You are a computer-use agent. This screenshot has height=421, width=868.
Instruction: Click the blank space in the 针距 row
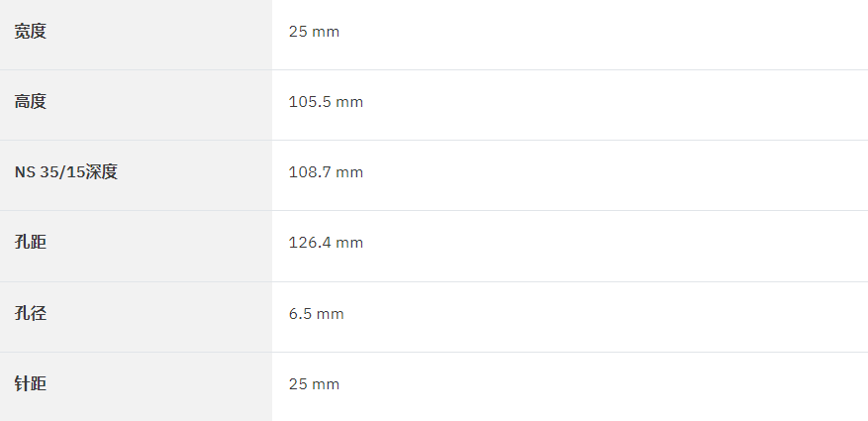604,386
